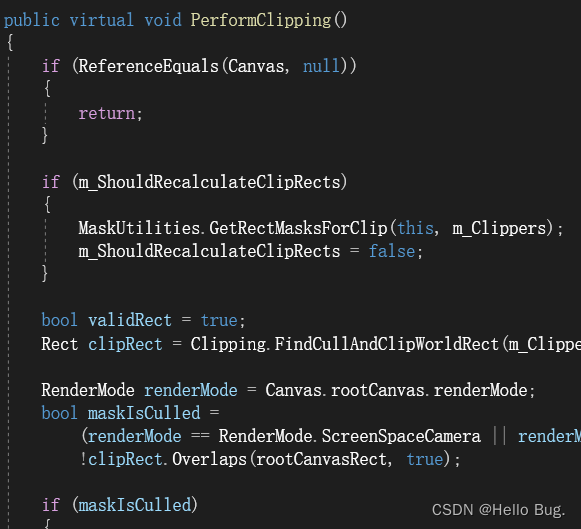Viewport: 581px width, 529px height.
Task: Click the false literal in assignment
Action: tap(392, 251)
